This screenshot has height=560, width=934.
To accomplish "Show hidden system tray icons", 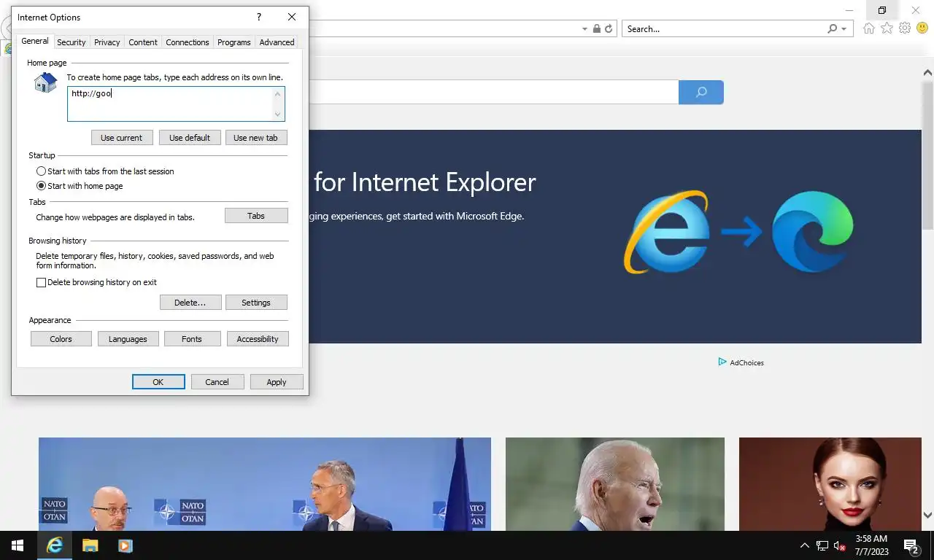I will pos(805,545).
